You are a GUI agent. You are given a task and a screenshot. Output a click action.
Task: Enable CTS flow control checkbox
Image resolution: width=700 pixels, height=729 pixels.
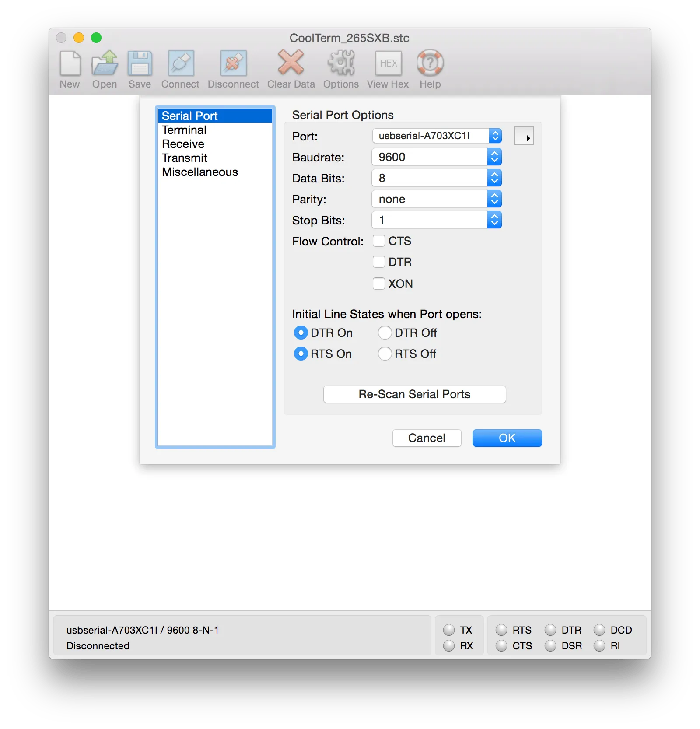click(379, 241)
